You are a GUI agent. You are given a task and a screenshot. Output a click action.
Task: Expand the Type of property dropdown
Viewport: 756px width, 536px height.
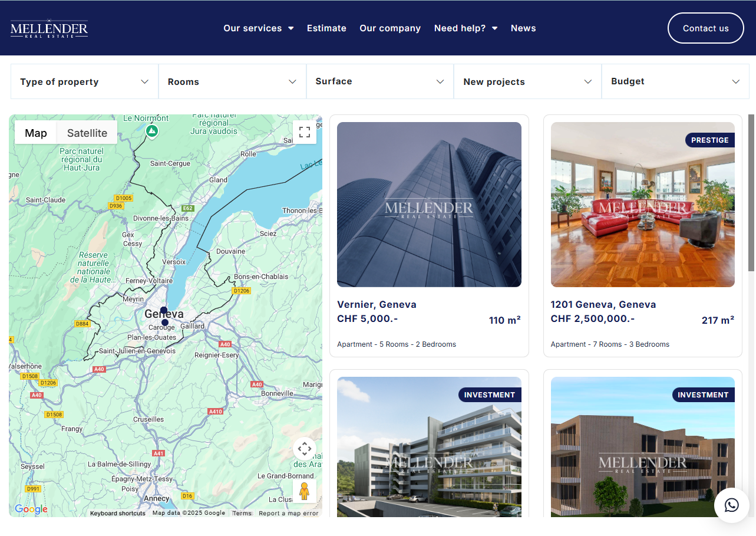84,81
